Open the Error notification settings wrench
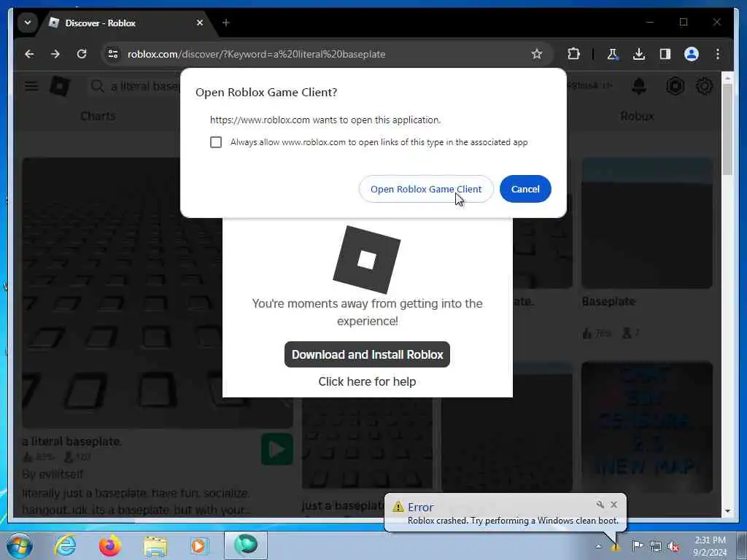The height and width of the screenshot is (560, 747). (x=600, y=505)
